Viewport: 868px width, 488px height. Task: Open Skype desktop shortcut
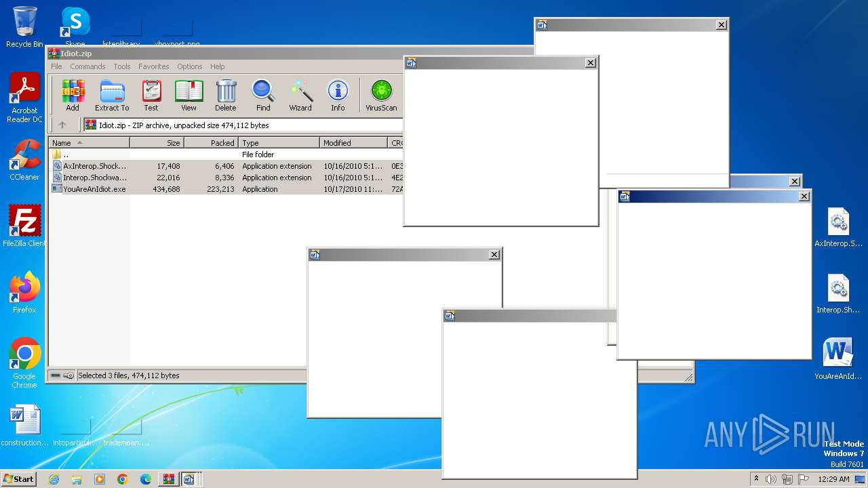[75, 26]
